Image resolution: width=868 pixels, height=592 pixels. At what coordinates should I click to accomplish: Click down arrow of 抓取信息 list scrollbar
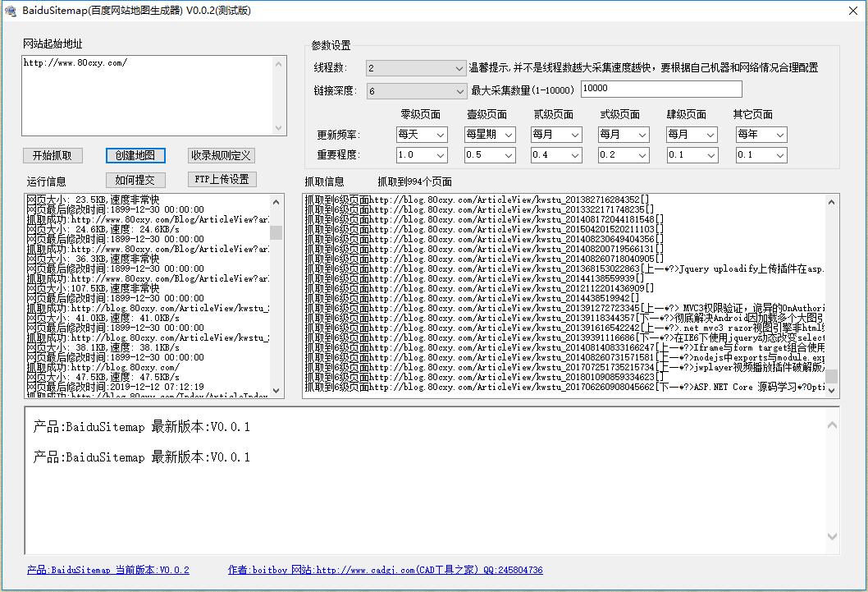(831, 390)
